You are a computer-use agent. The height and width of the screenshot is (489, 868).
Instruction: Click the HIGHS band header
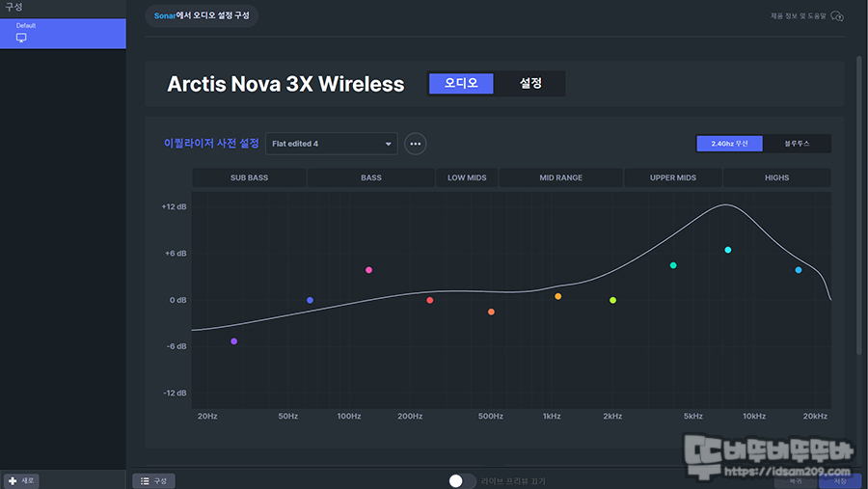tap(776, 177)
